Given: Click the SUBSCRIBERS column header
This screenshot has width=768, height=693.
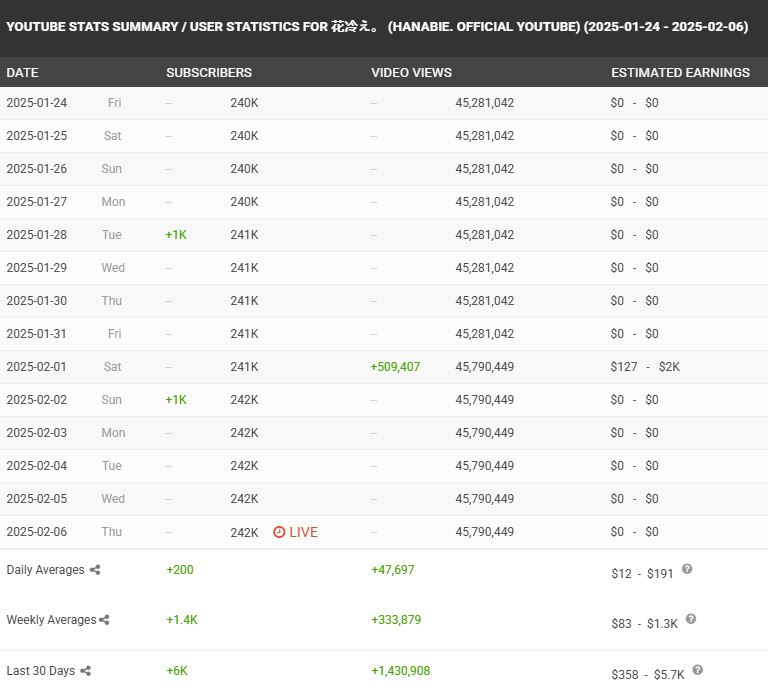Looking at the screenshot, I should (209, 72).
